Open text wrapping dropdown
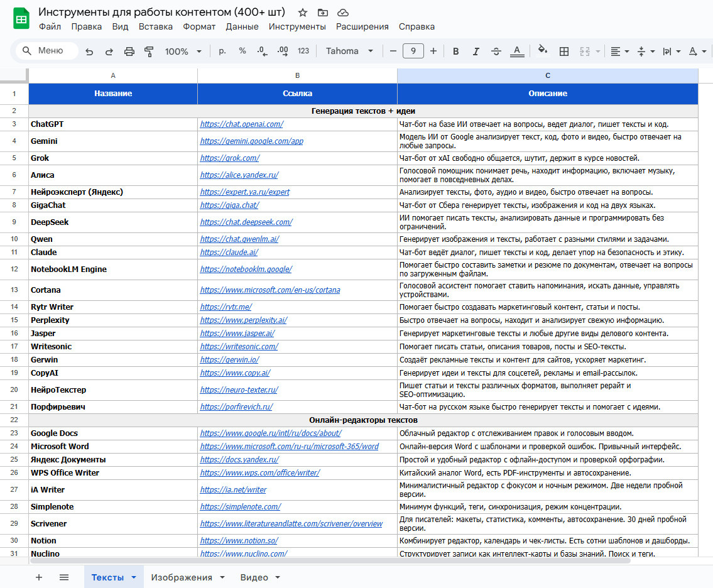The height and width of the screenshot is (588, 713). 671,52
